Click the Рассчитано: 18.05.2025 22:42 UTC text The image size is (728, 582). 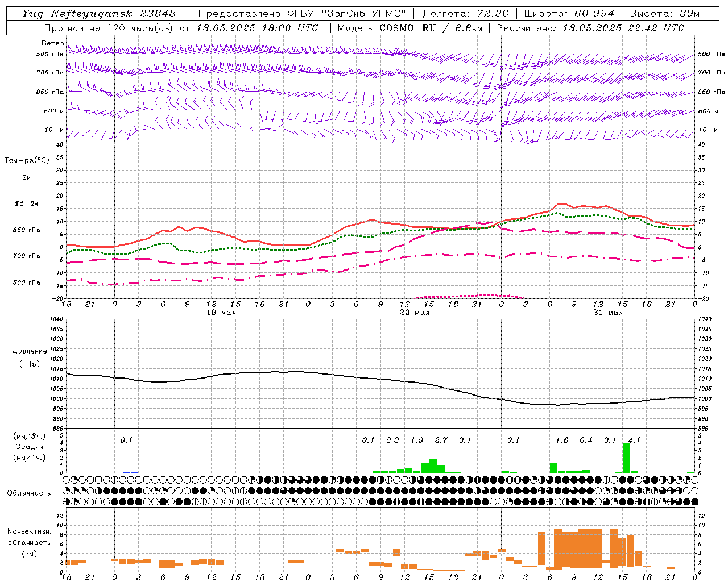coord(590,28)
